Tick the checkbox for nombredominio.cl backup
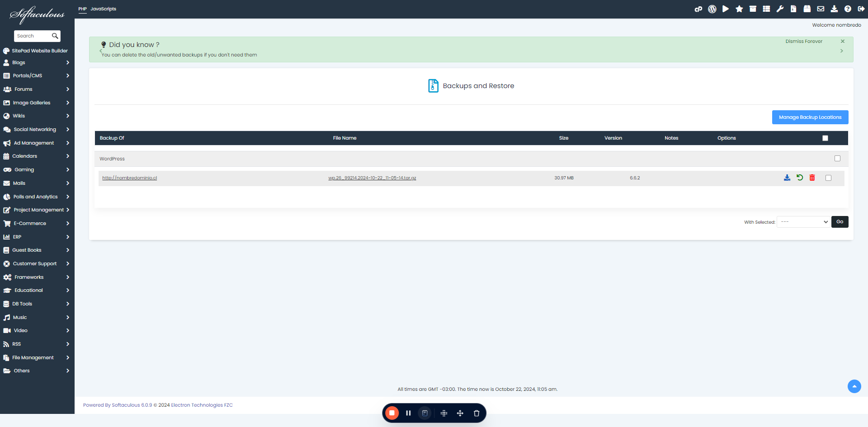 [x=828, y=178]
